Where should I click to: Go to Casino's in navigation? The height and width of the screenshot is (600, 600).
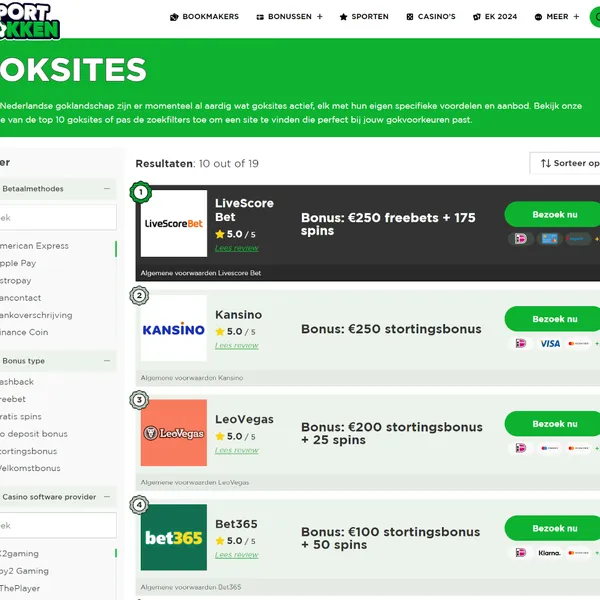point(431,17)
